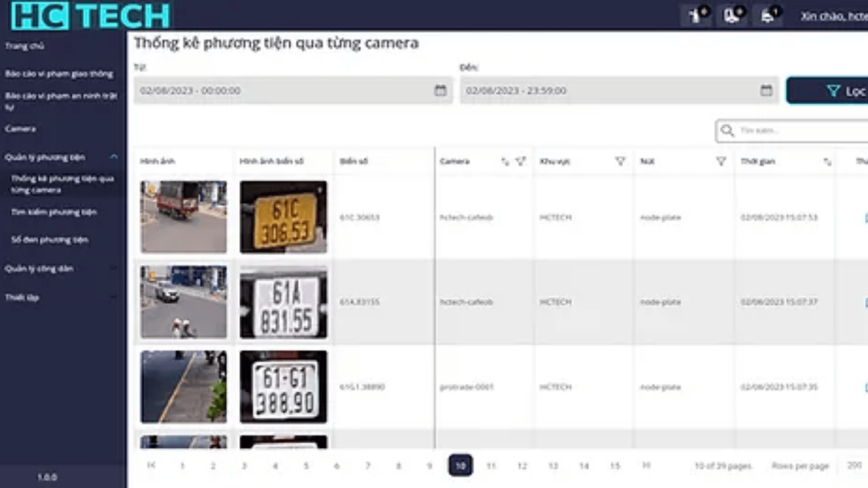Open the calendar for the end date
This screenshot has width=868, height=488.
coord(766,90)
